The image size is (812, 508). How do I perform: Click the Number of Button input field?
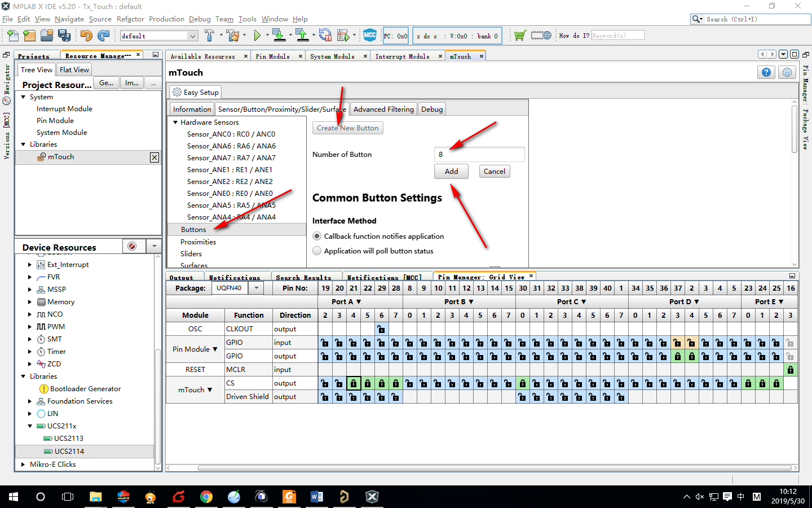point(479,155)
